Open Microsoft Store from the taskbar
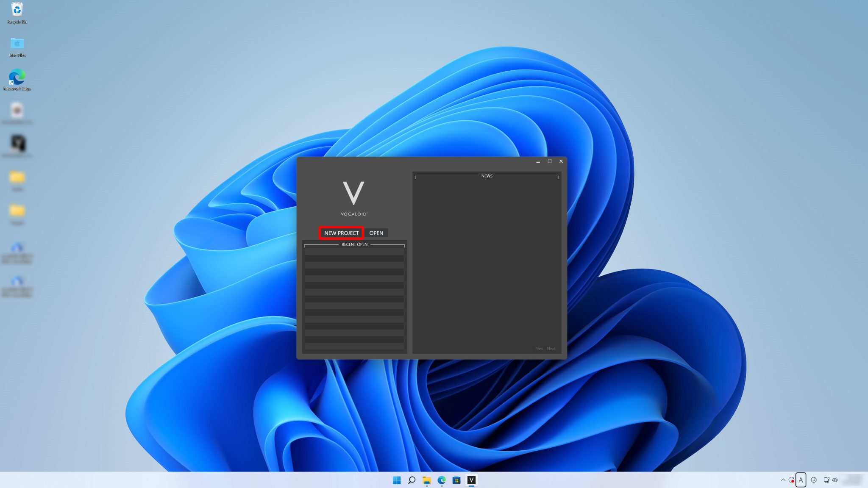This screenshot has height=488, width=868. point(456,480)
